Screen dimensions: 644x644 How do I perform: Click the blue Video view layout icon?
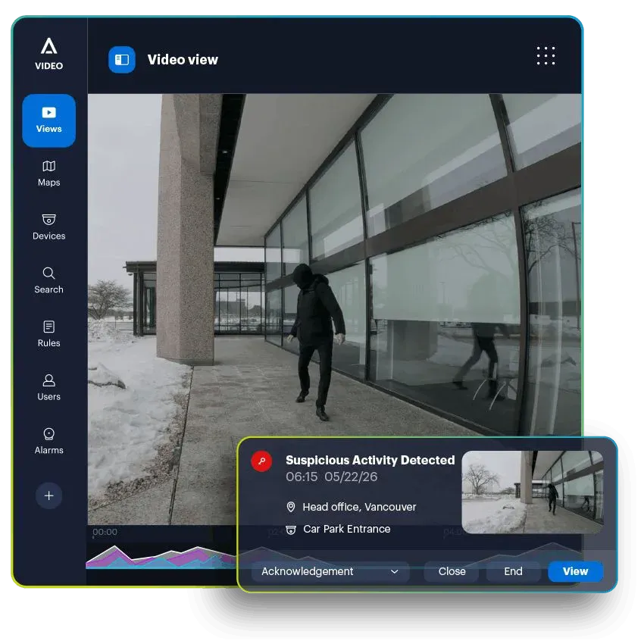tap(121, 60)
